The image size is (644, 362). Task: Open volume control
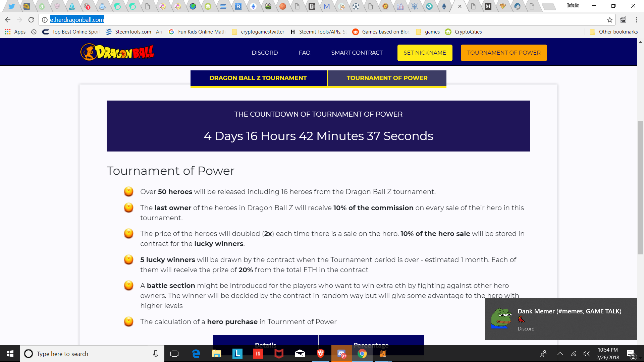[x=586, y=354]
